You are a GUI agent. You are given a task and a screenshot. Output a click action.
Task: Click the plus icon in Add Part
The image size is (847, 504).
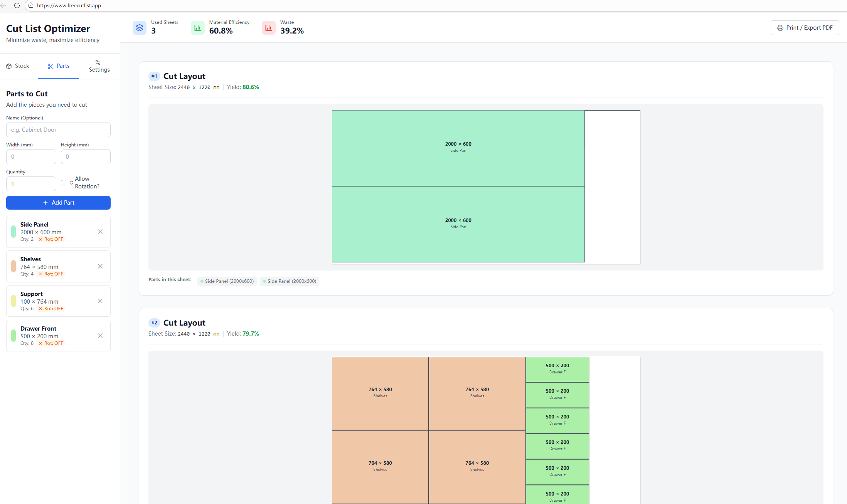[x=45, y=203]
